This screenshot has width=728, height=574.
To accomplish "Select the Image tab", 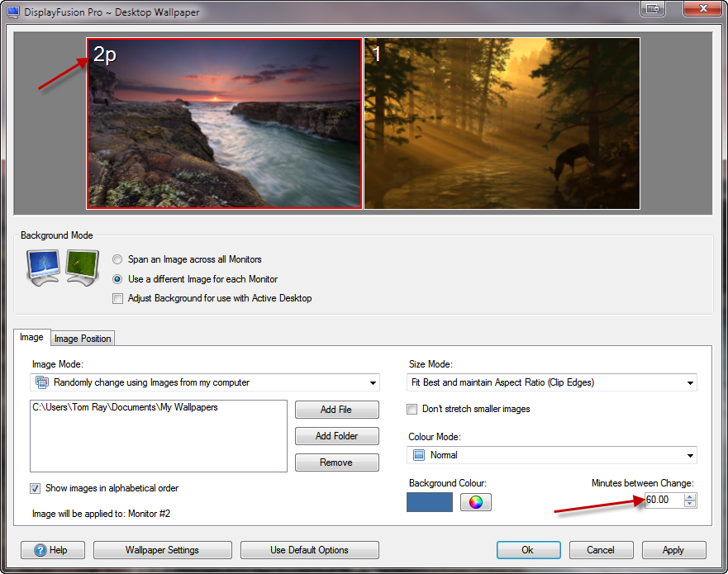I will [31, 337].
